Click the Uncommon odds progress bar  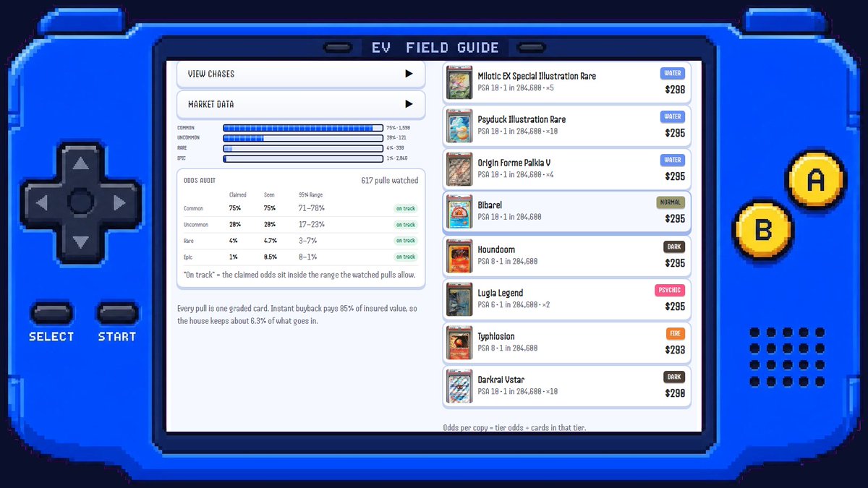[303, 138]
